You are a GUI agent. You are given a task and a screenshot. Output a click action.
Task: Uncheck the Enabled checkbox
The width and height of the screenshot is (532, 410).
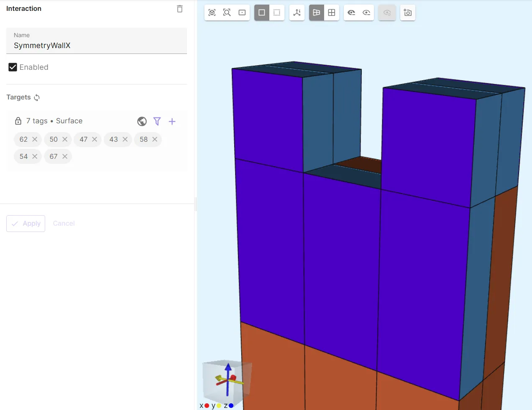(13, 67)
